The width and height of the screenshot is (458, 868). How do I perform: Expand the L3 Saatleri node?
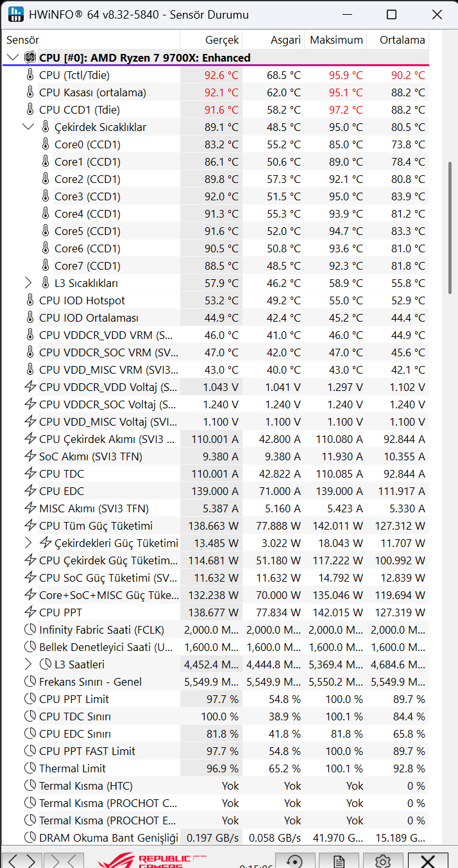click(x=28, y=664)
